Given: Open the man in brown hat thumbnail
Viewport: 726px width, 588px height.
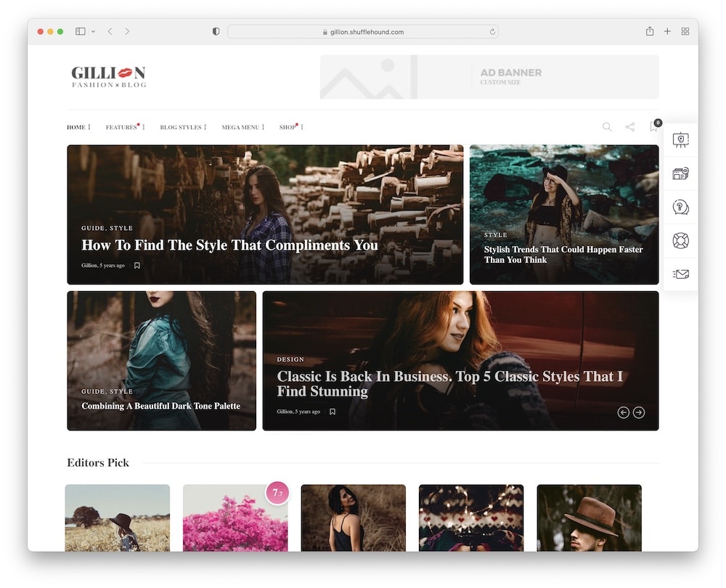Looking at the screenshot, I should point(589,518).
